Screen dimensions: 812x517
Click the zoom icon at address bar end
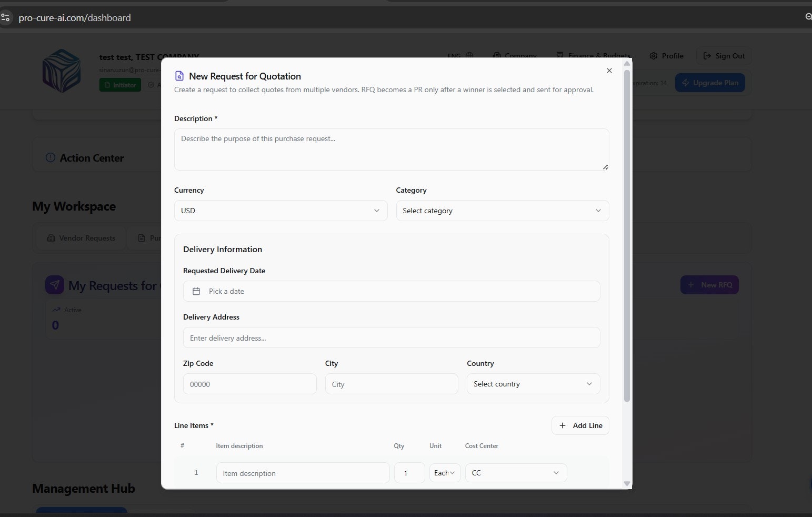coord(808,17)
